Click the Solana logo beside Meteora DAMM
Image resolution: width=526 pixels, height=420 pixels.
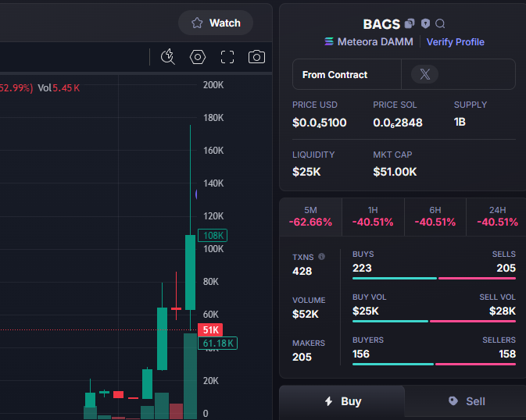[329, 41]
